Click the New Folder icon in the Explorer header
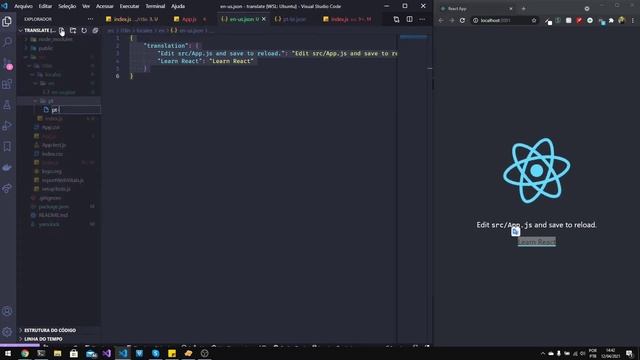The width and height of the screenshot is (640, 360). tap(73, 31)
